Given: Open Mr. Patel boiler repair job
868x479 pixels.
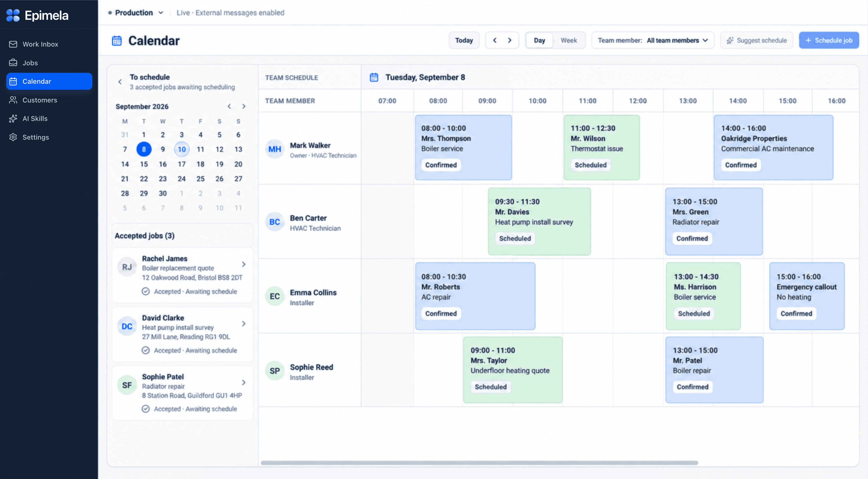Looking at the screenshot, I should [714, 370].
